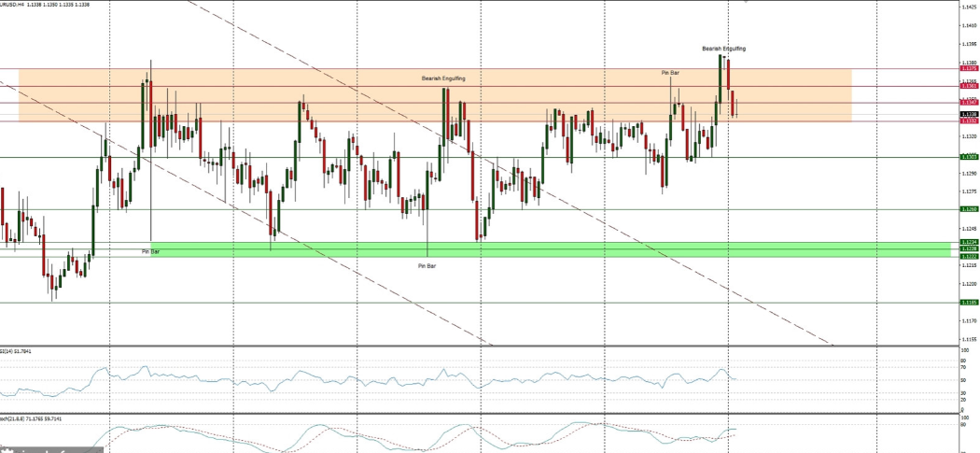Select Bearish Engulfing label above orange zone
Image resolution: width=980 pixels, height=453 pixels.
point(723,48)
